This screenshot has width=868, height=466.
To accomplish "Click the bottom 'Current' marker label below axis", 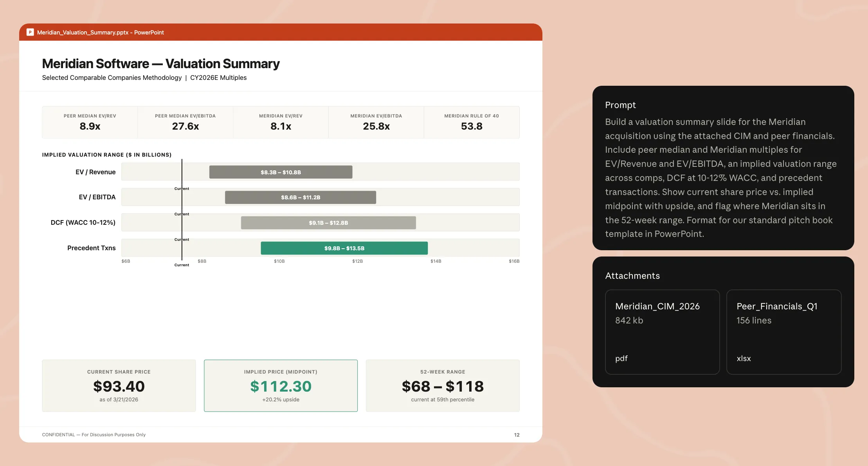I will (x=182, y=265).
